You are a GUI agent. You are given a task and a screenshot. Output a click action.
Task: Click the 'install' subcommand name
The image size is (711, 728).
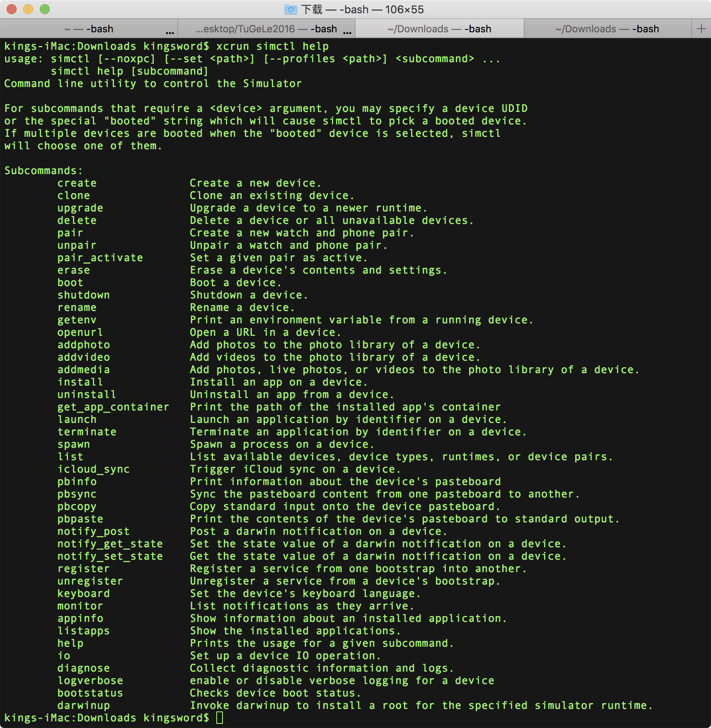[x=80, y=382]
